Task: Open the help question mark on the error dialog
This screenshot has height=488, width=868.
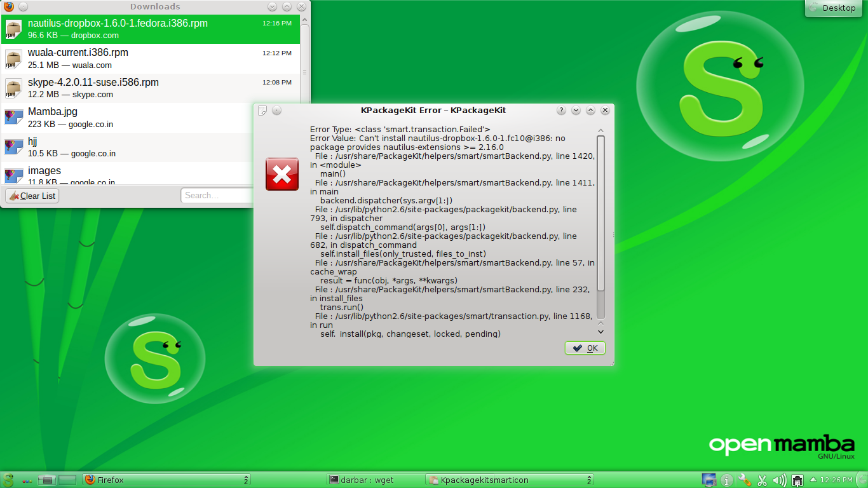Action: [x=561, y=110]
